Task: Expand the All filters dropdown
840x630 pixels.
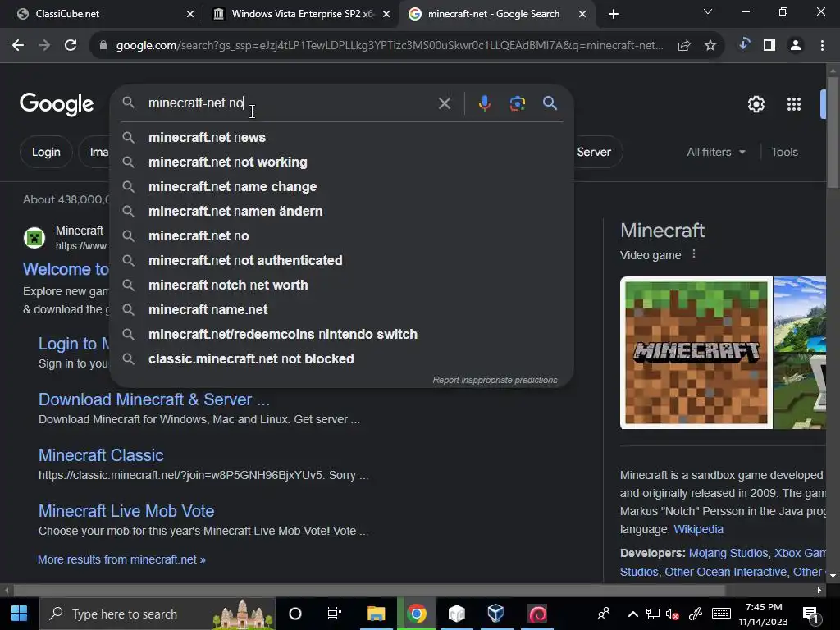Action: (715, 152)
